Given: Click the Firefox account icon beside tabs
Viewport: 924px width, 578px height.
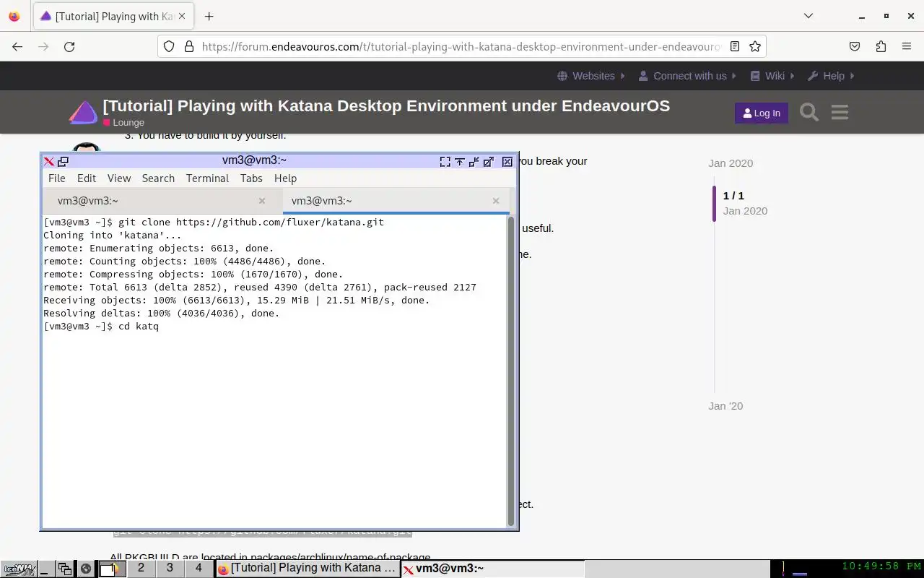Looking at the screenshot, I should [x=14, y=16].
